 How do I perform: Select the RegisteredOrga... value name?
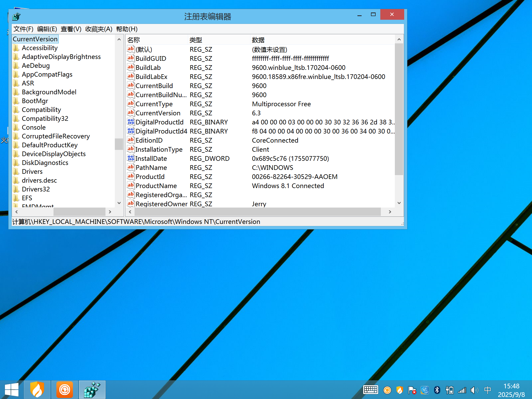161,195
